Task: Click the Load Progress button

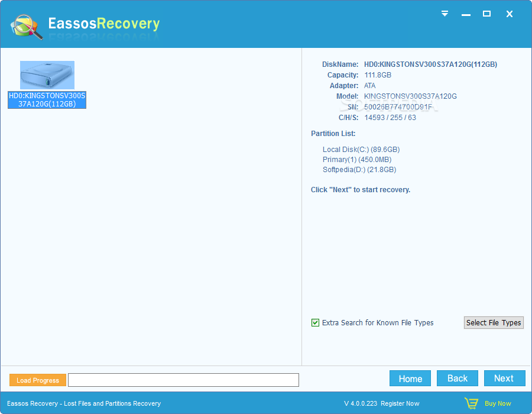Action: point(38,380)
